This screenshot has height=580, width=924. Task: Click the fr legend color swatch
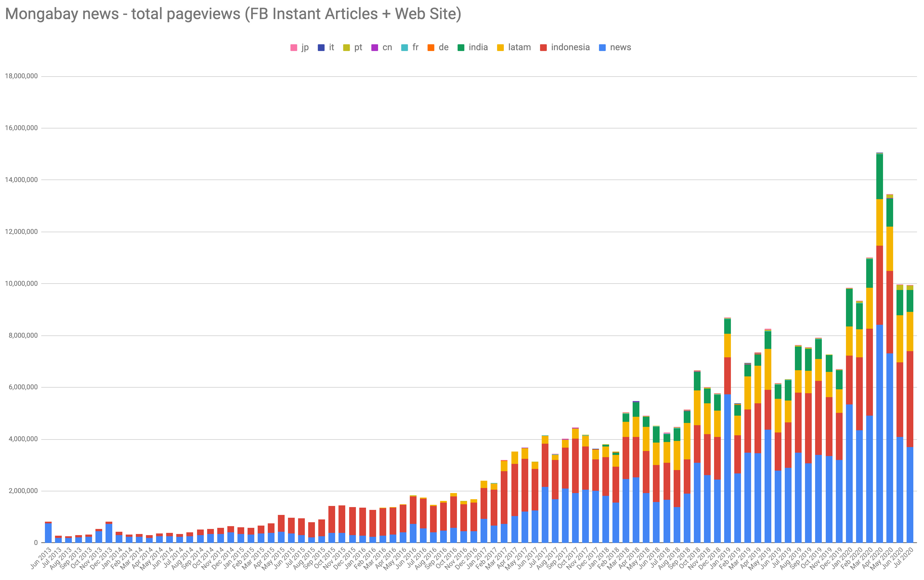point(404,47)
